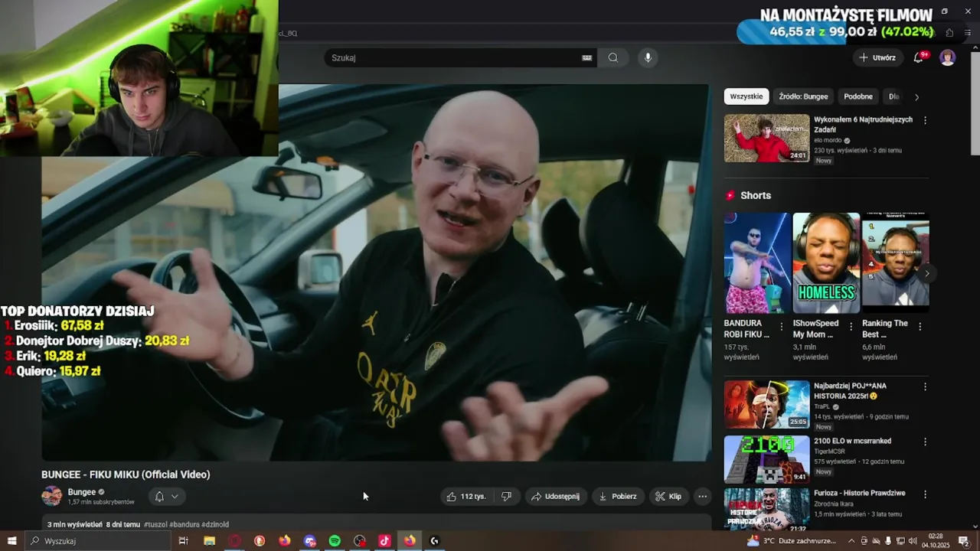Open options menu for Wykonałem 6 Najtrudniejszych Zadań
Image resolution: width=980 pixels, height=551 pixels.
pos(925,120)
